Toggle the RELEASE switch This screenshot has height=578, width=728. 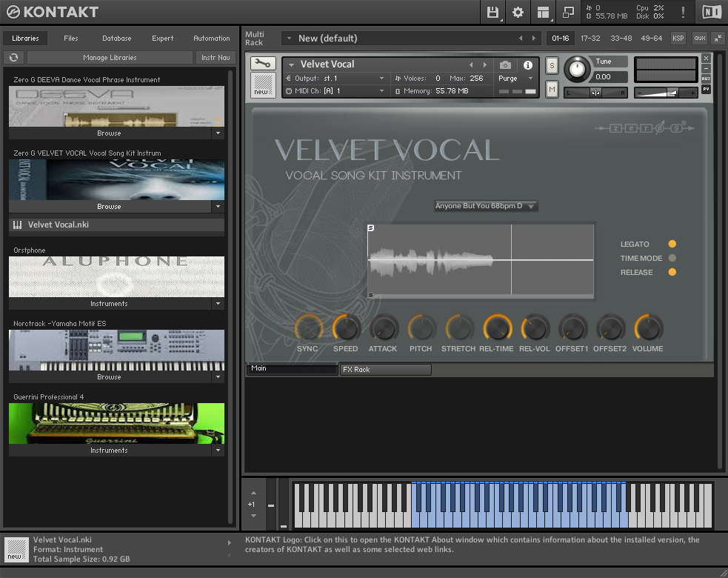coord(672,272)
